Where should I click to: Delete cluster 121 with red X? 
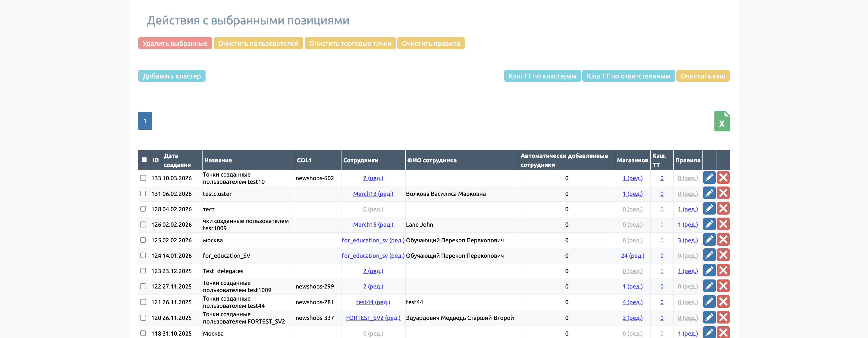pyautogui.click(x=723, y=302)
